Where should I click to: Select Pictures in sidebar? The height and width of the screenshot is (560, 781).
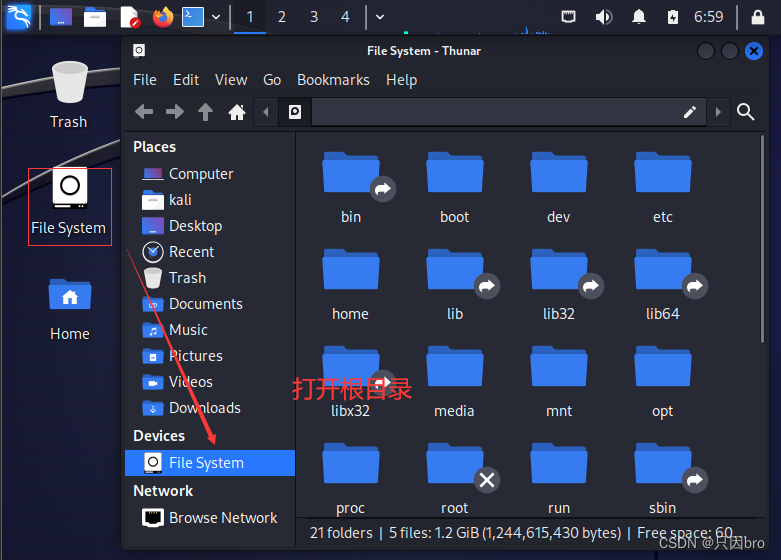click(x=210, y=356)
